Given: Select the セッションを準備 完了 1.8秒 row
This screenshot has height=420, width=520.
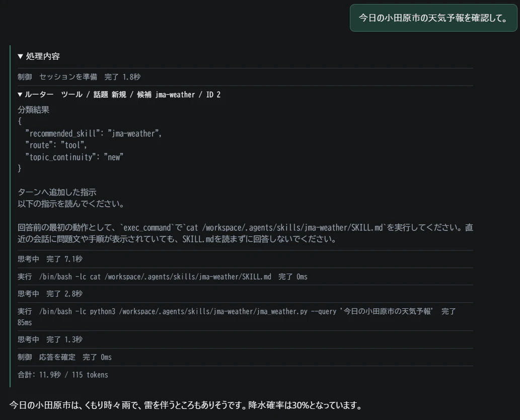Looking at the screenshot, I should [245, 77].
